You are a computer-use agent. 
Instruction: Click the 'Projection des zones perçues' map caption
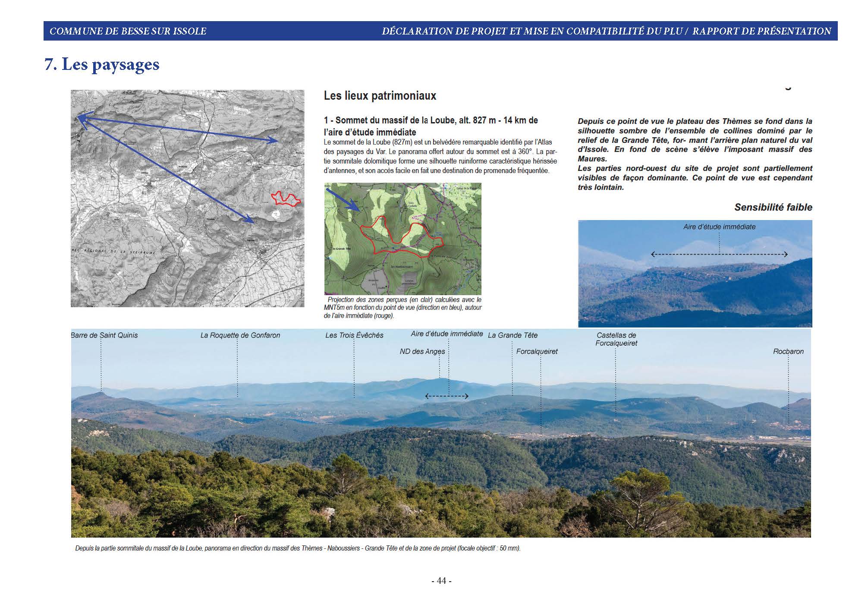[403, 308]
